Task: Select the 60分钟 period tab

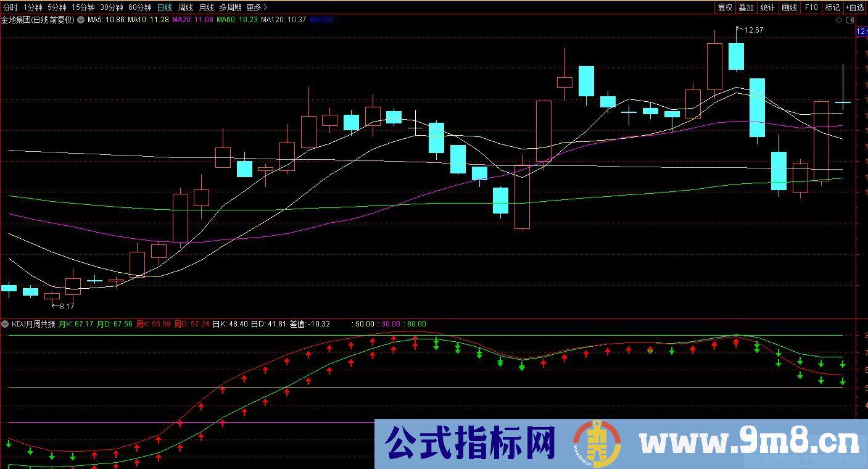Action: (140, 7)
